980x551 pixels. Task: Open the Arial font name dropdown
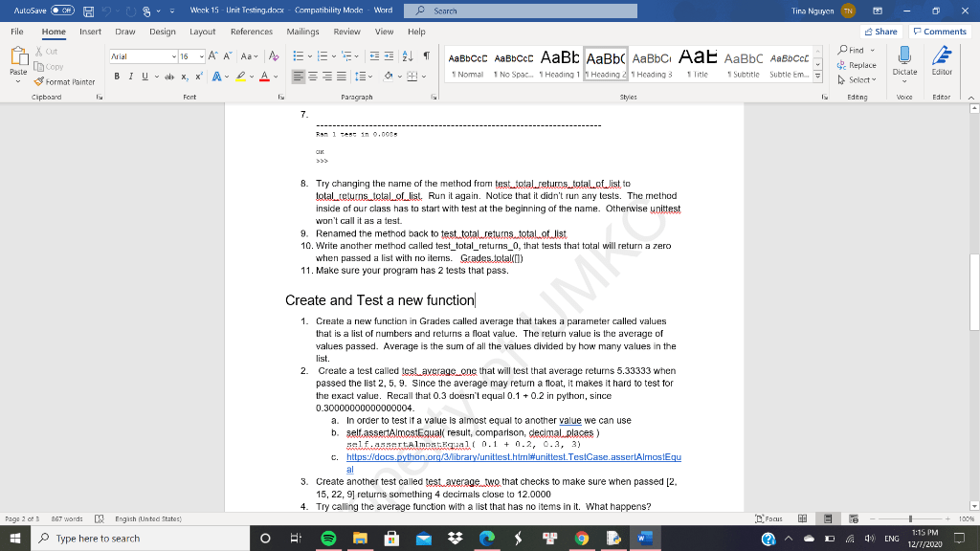coord(174,56)
